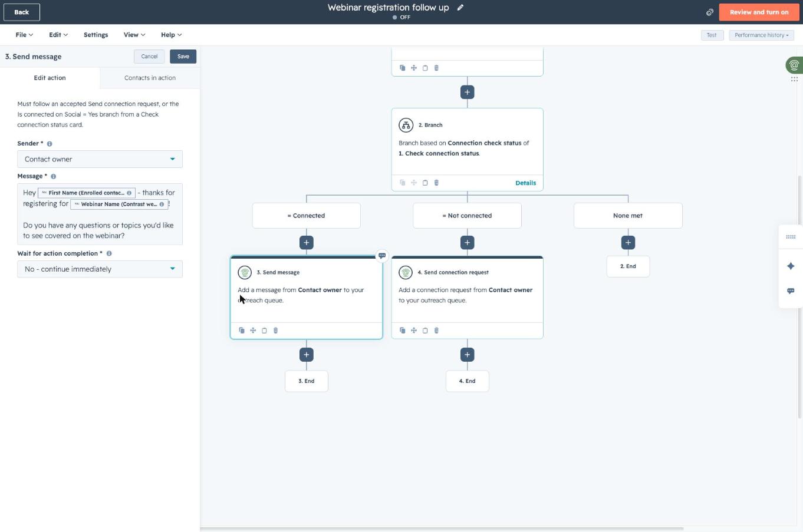Click info icon in First Name token
Screen dimensions: 803x532
click(129, 193)
